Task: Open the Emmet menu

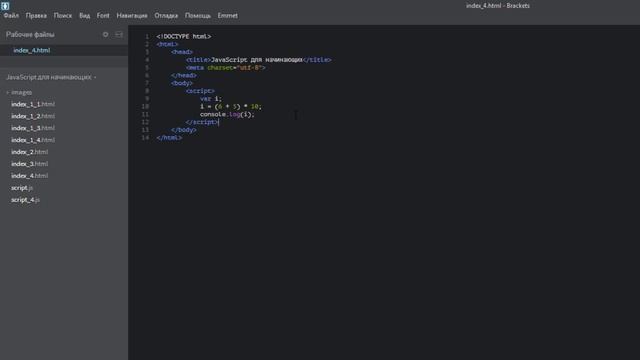Action: point(227,16)
